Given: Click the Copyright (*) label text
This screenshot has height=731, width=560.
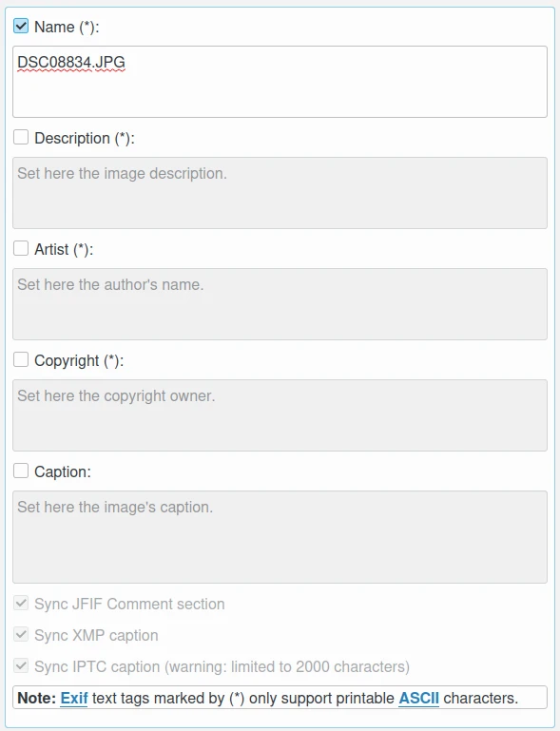Looking at the screenshot, I should (x=79, y=360).
